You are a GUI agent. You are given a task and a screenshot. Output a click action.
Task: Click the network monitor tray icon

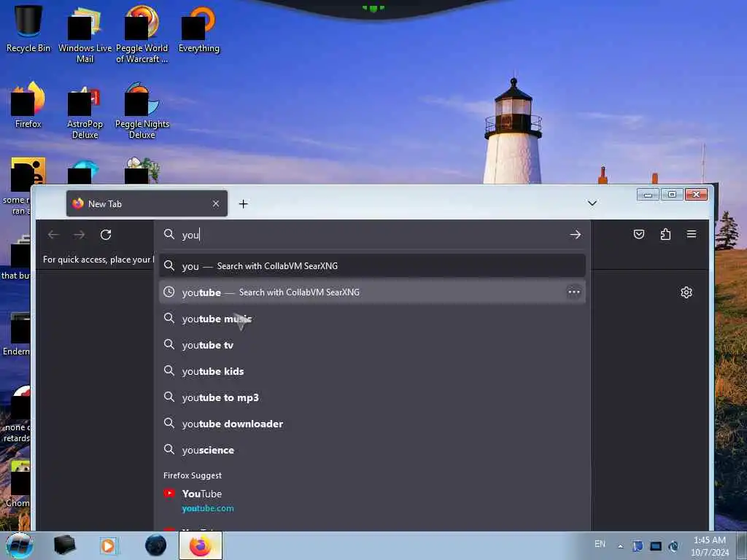pos(656,546)
